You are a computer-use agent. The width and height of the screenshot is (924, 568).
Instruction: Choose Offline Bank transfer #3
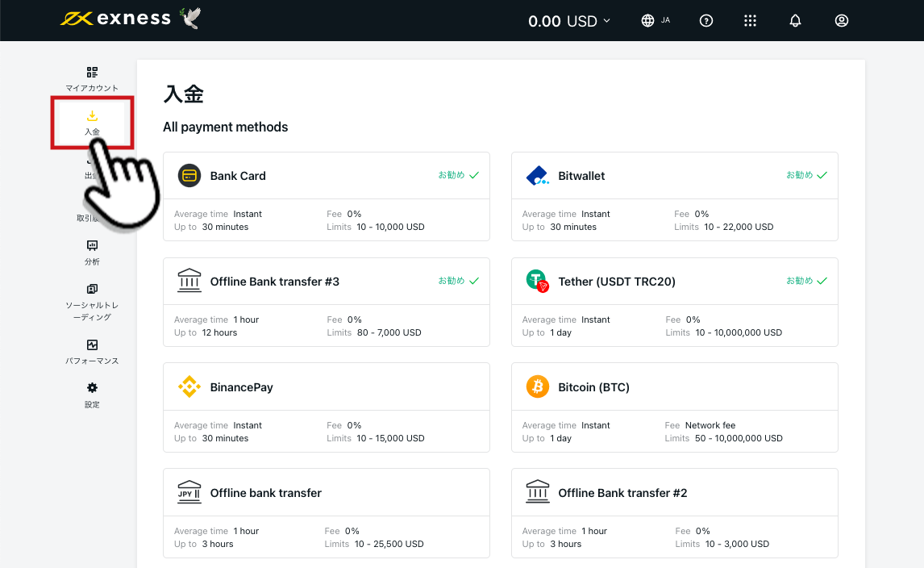click(x=327, y=302)
